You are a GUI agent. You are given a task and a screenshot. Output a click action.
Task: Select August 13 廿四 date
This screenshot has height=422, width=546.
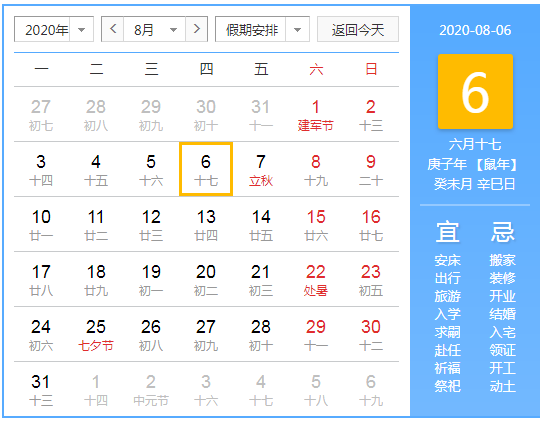206,225
